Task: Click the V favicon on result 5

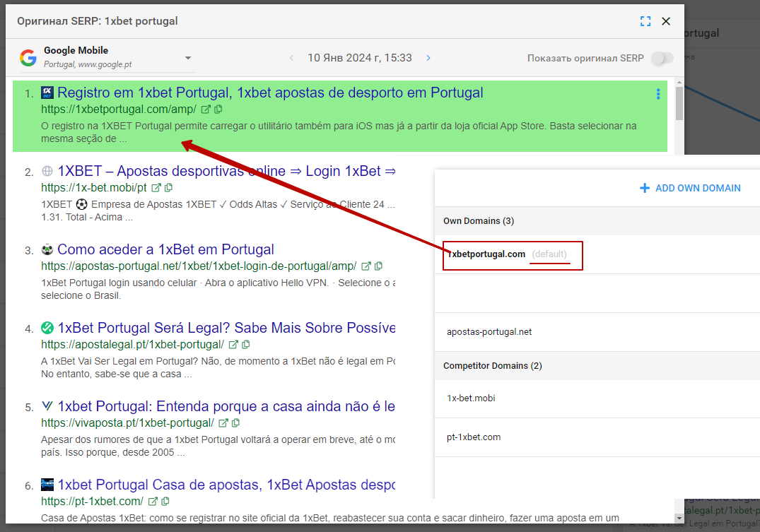Action: click(47, 406)
